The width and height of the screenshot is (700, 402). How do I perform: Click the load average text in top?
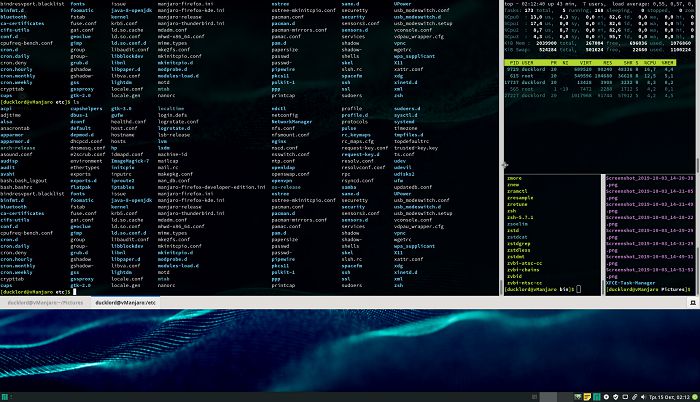coord(654,4)
